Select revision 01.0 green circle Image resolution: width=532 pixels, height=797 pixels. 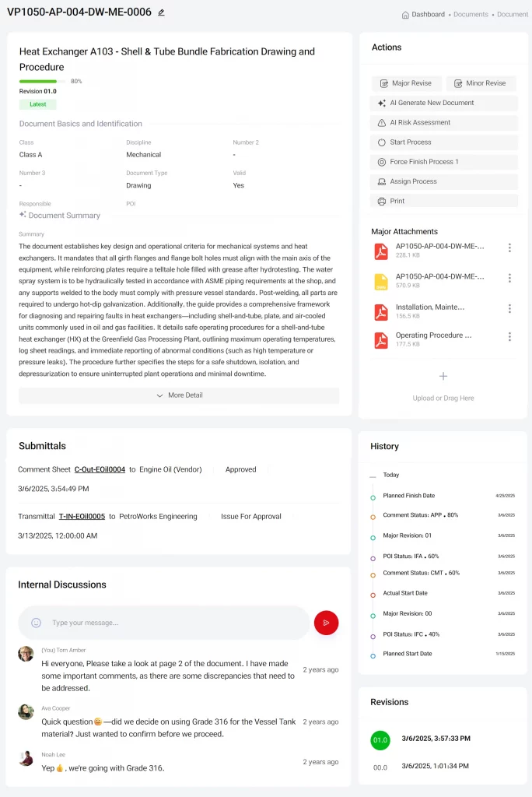[380, 739]
